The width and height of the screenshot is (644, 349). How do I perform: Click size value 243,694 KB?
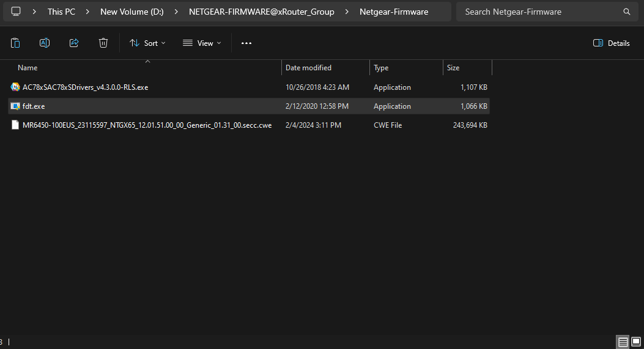(x=470, y=125)
